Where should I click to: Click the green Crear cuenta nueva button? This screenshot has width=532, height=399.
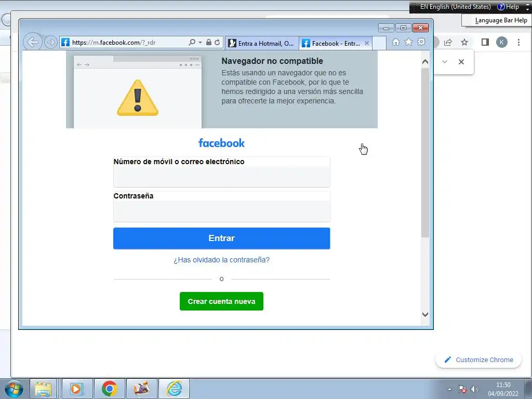click(x=221, y=301)
